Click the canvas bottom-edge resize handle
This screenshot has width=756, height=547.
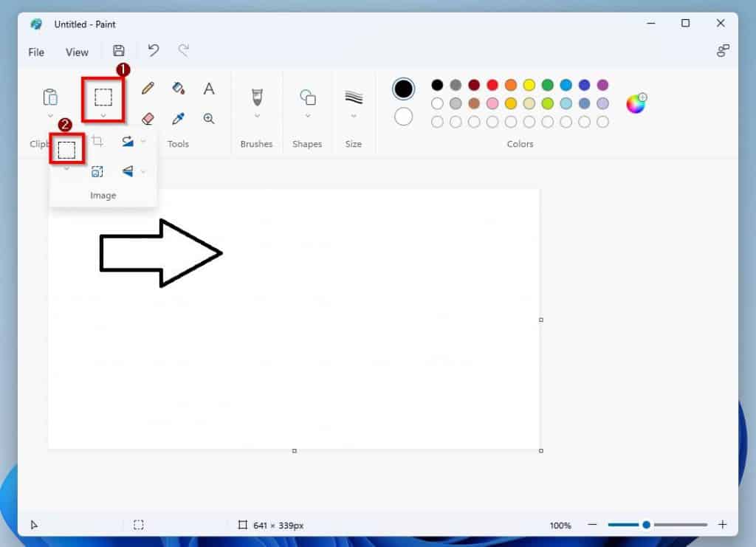pos(294,450)
